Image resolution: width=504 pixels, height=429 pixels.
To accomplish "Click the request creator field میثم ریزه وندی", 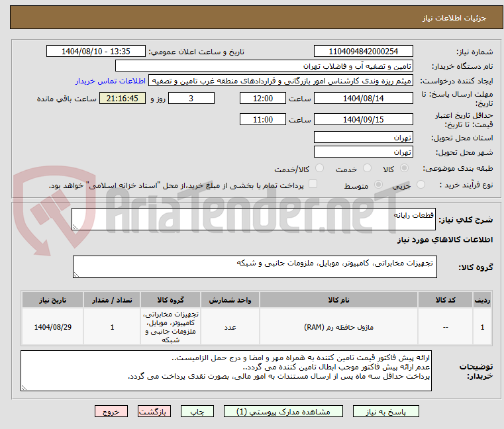I will pos(281,81).
